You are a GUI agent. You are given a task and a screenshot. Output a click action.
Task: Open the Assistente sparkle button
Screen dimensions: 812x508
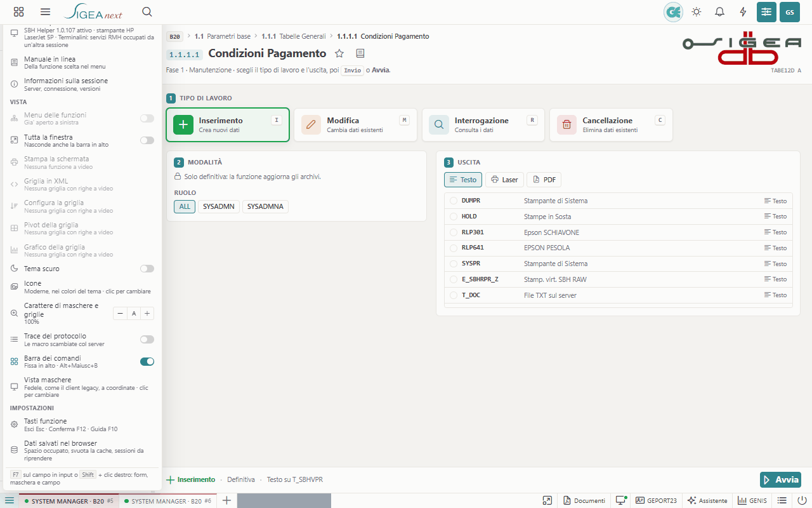click(707, 500)
